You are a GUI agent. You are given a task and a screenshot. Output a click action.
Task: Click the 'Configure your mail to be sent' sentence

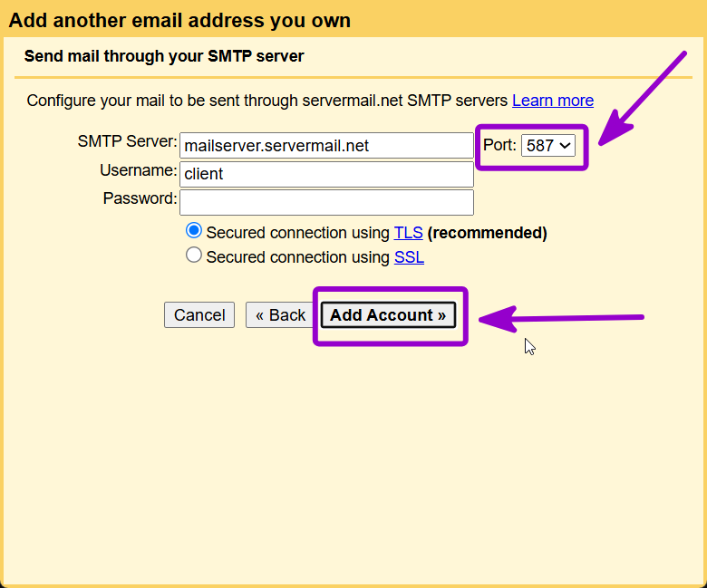tap(266, 100)
